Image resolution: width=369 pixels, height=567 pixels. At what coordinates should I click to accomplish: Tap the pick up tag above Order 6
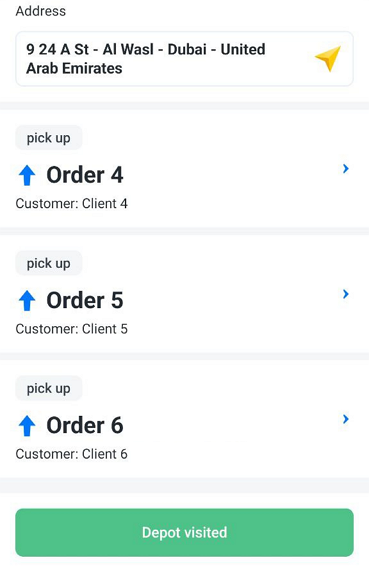click(48, 388)
